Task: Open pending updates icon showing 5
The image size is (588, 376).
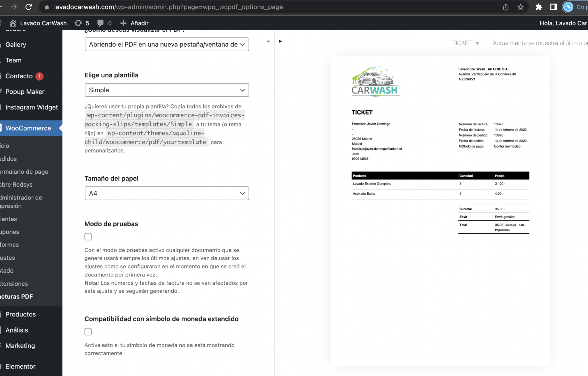Action: [x=78, y=23]
